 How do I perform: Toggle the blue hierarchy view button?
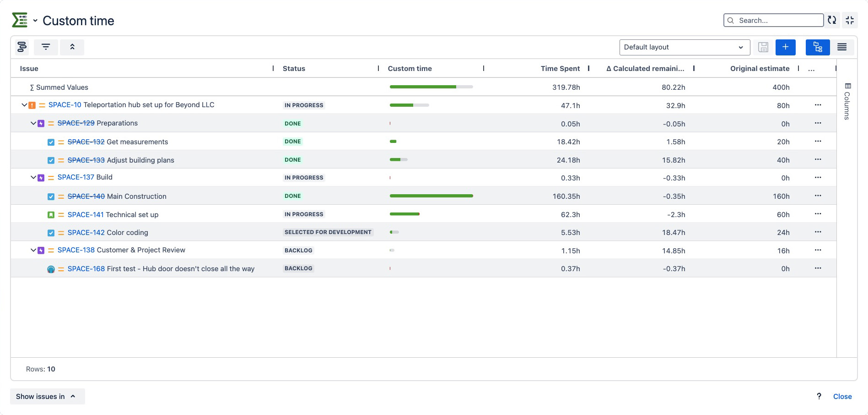pyautogui.click(x=817, y=47)
